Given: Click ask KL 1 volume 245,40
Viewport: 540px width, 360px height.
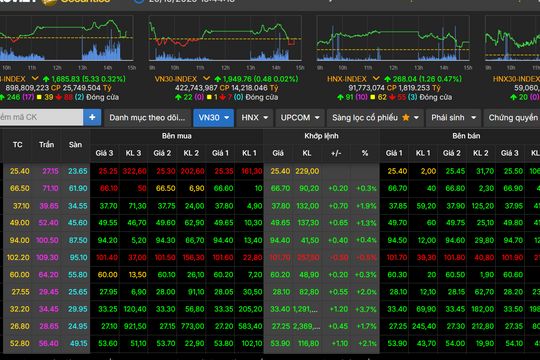Looking at the screenshot, I should click(x=424, y=326).
